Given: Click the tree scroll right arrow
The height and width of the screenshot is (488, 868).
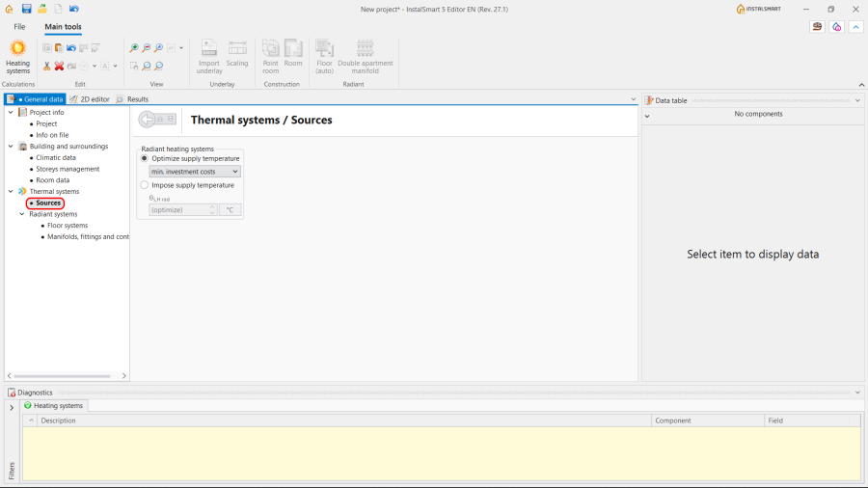Looking at the screenshot, I should [x=124, y=376].
